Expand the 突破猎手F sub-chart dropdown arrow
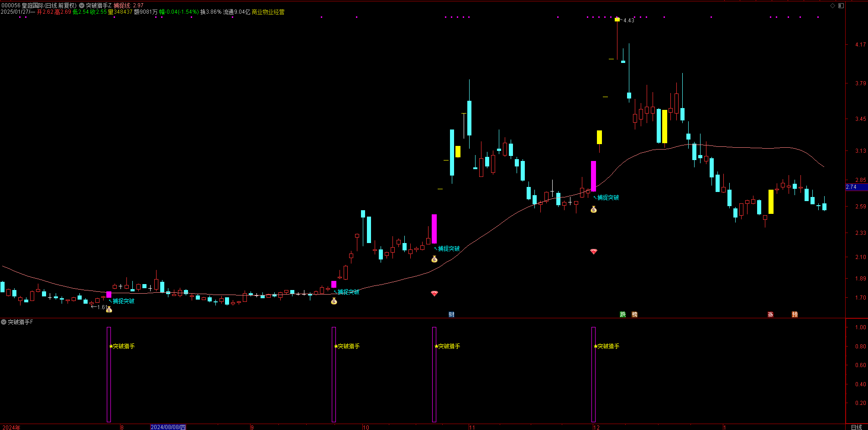868x430 pixels. (4, 322)
